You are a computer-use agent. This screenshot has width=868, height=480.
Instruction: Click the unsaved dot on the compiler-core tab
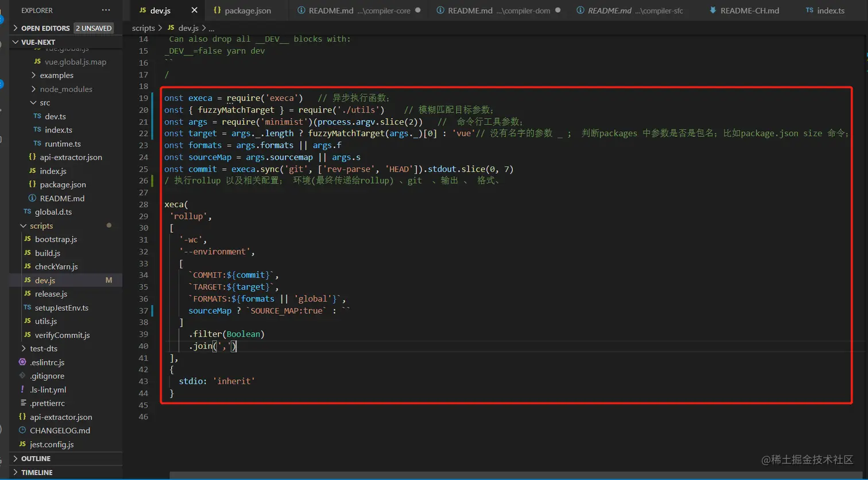[417, 10]
